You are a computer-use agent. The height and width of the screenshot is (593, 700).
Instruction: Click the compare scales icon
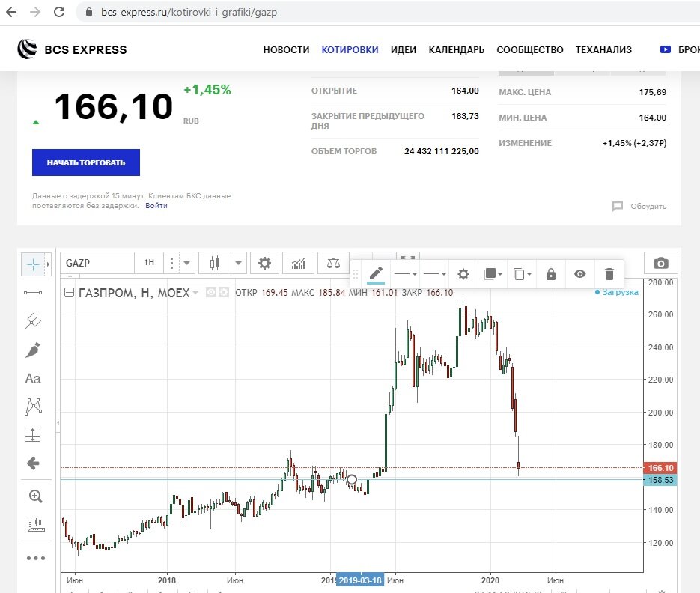click(333, 263)
